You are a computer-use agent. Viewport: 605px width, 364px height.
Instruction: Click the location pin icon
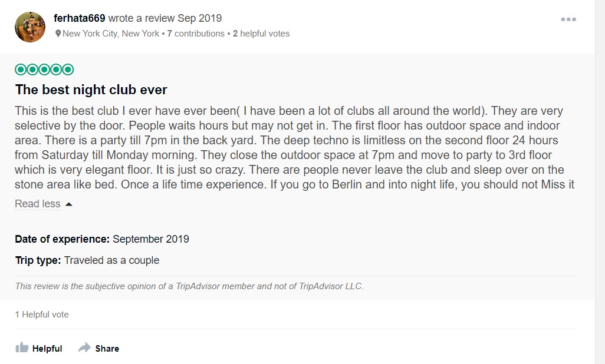coord(58,34)
